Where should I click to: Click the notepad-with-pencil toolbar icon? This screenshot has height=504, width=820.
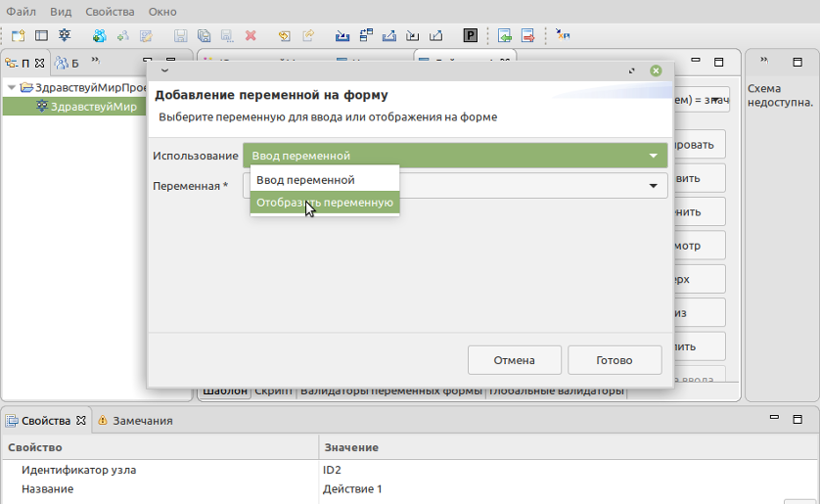click(146, 35)
